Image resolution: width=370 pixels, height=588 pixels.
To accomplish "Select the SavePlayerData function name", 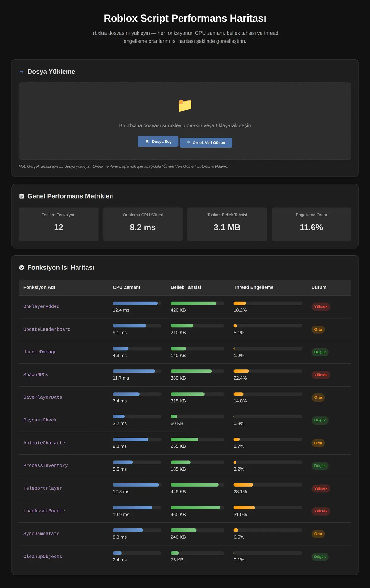I will [x=43, y=397].
